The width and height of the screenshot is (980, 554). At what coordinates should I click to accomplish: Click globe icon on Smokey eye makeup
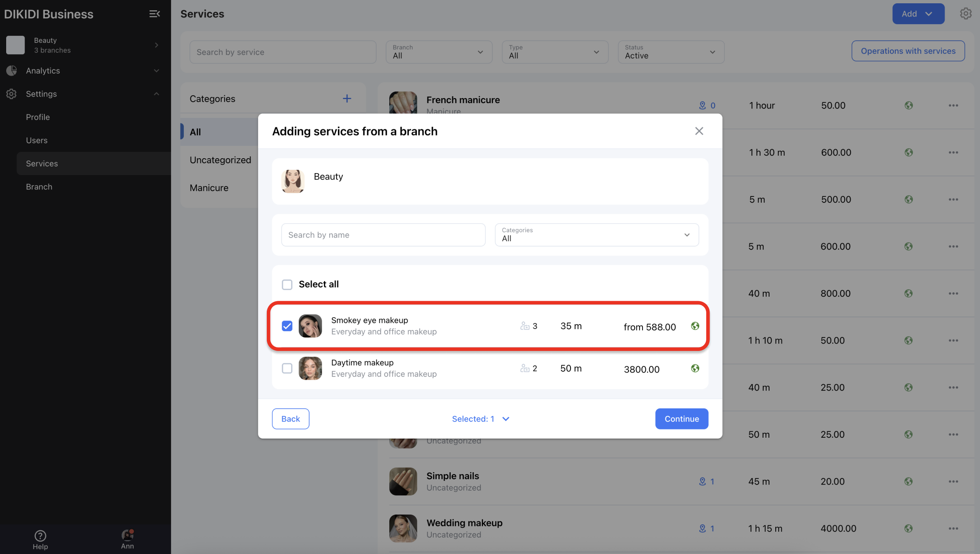[695, 326]
